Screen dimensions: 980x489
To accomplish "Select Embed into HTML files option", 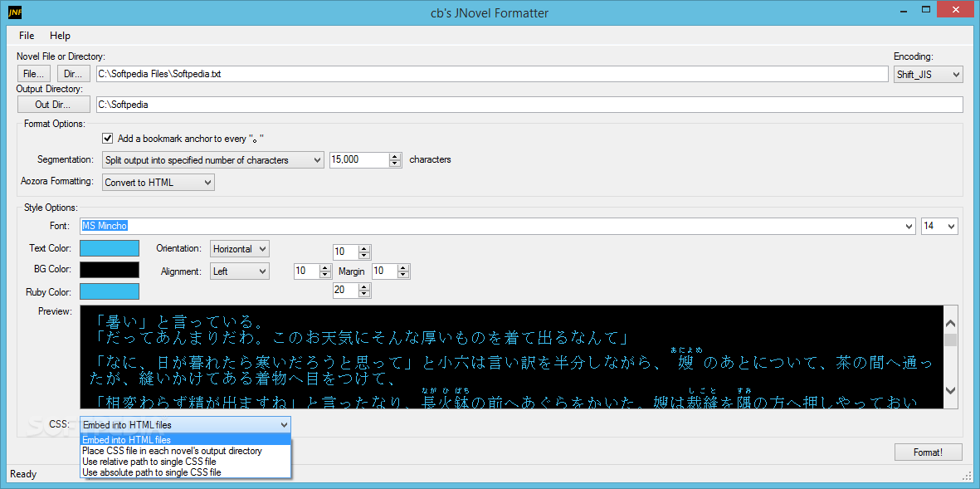I will click(186, 439).
